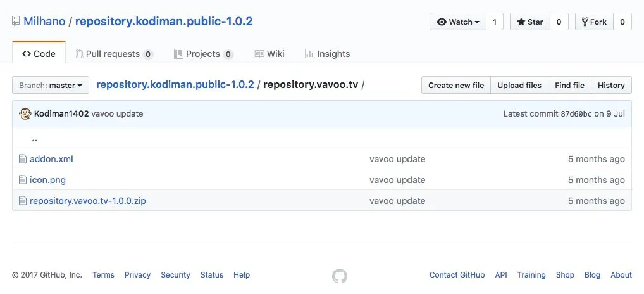Fork the repository
This screenshot has width=644, height=294.
coord(594,22)
